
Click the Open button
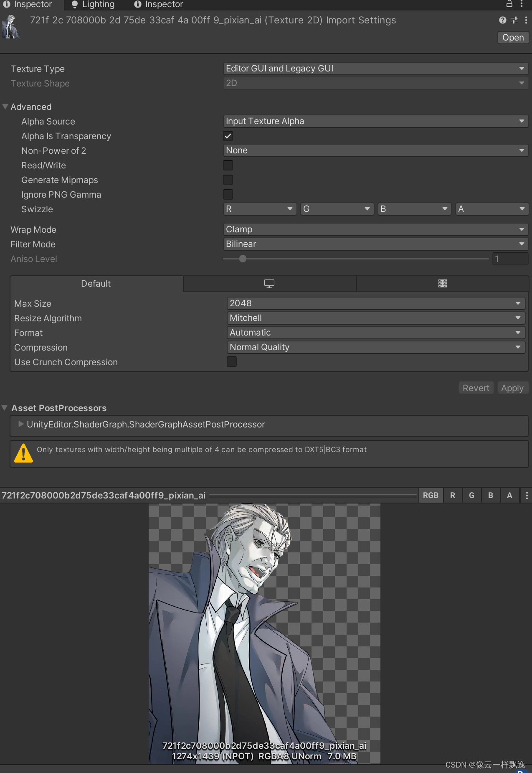coord(513,38)
